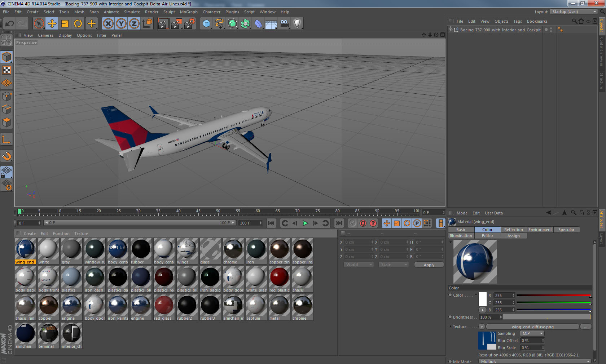
Task: Go to end of animation
Action: (339, 223)
